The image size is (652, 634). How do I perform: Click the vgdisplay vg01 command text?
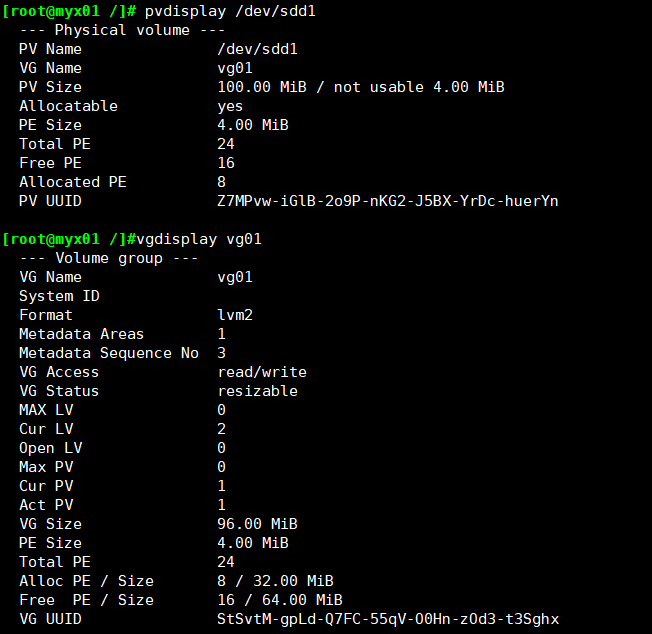tap(199, 239)
